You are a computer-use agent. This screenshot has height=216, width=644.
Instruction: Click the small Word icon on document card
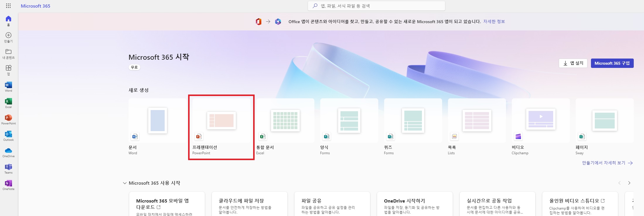135,136
